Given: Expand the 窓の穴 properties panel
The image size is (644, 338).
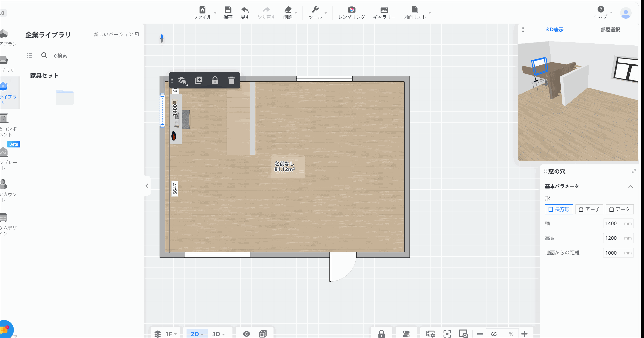Looking at the screenshot, I should click(x=633, y=171).
